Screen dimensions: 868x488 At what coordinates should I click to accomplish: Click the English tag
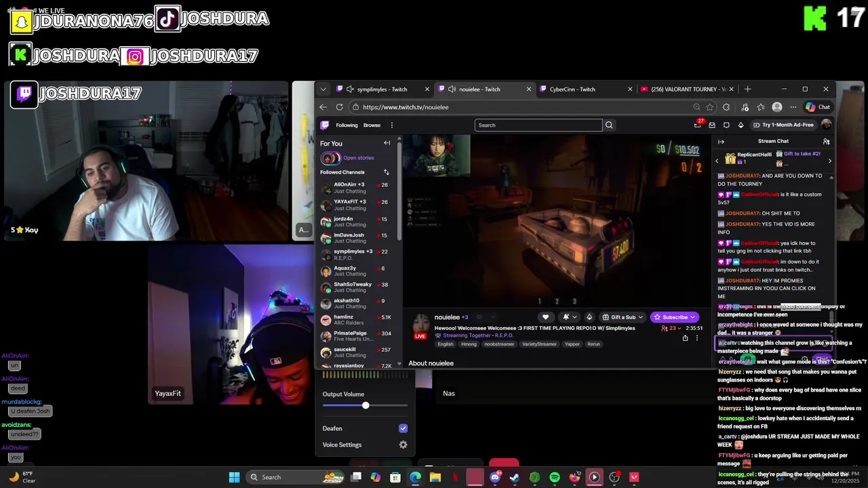(446, 344)
